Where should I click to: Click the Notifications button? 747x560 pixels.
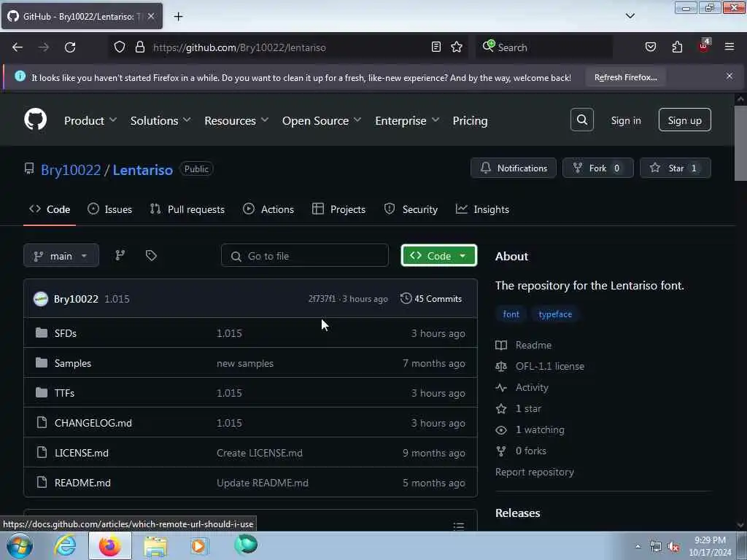pyautogui.click(x=513, y=168)
